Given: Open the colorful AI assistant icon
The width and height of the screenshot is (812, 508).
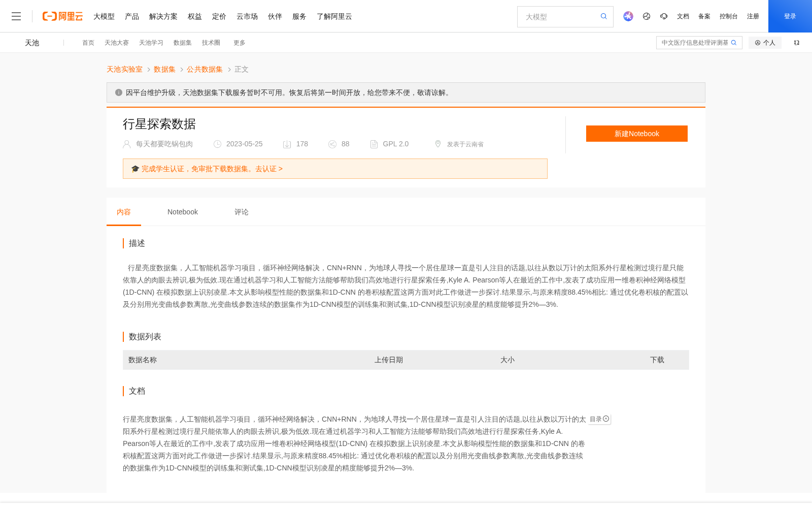Looking at the screenshot, I should pyautogui.click(x=628, y=16).
